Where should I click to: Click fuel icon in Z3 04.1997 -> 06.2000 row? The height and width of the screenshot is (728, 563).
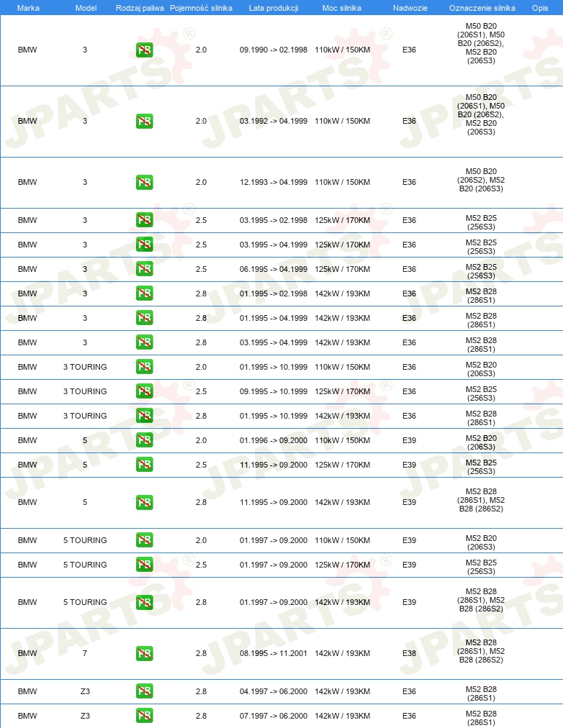tap(145, 691)
